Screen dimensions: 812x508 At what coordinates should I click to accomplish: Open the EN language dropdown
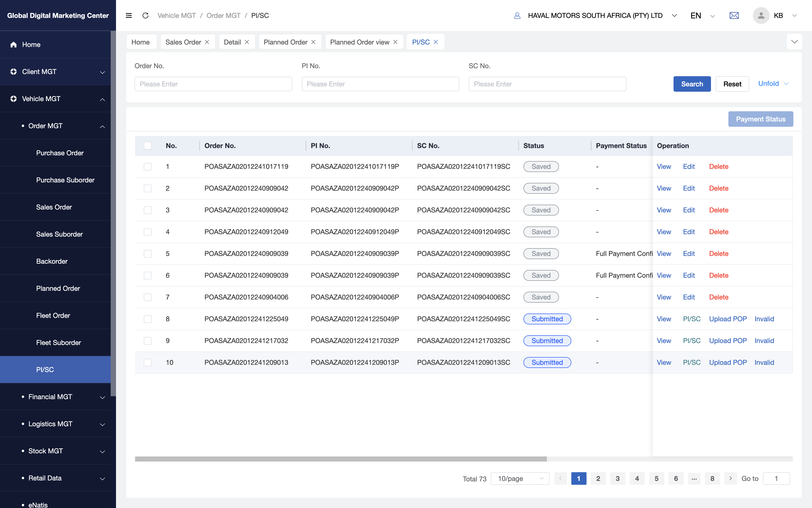pos(713,16)
